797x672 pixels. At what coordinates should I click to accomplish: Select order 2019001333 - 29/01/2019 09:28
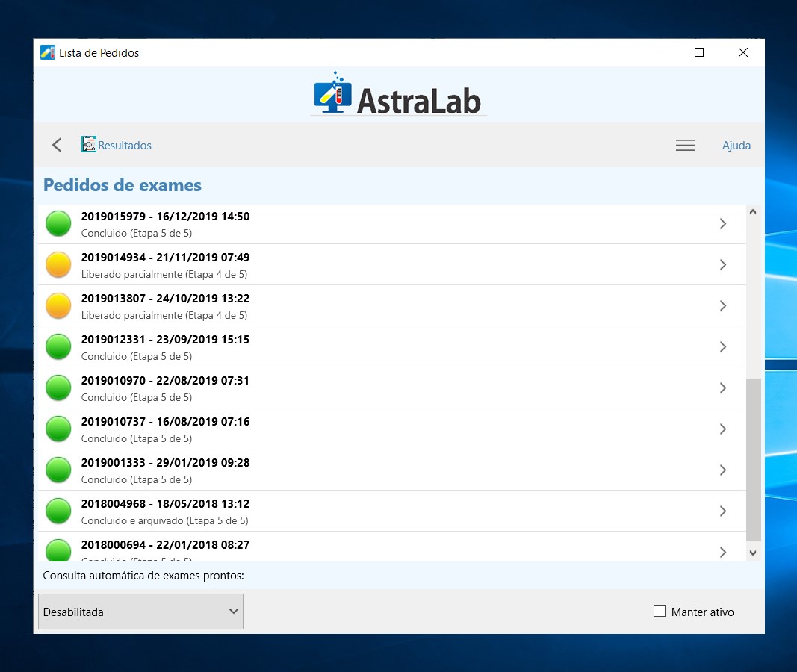pos(392,470)
